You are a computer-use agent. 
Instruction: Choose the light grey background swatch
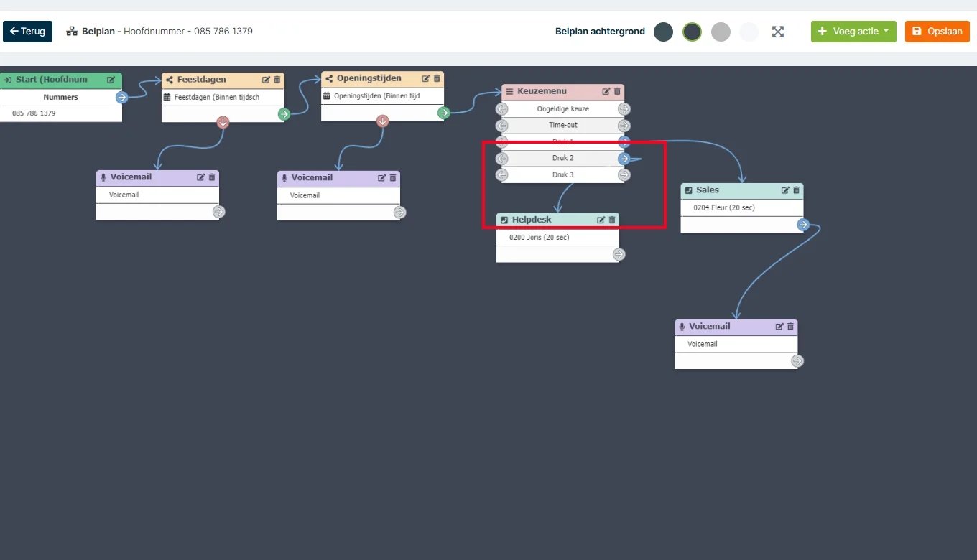tap(721, 32)
